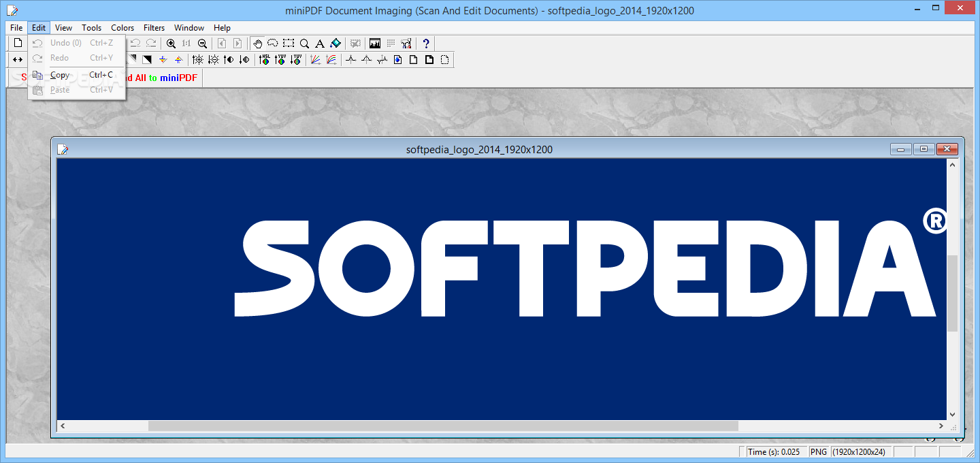Click the half-circle contrast icon with up arrow
This screenshot has height=463, width=980.
pos(229,60)
